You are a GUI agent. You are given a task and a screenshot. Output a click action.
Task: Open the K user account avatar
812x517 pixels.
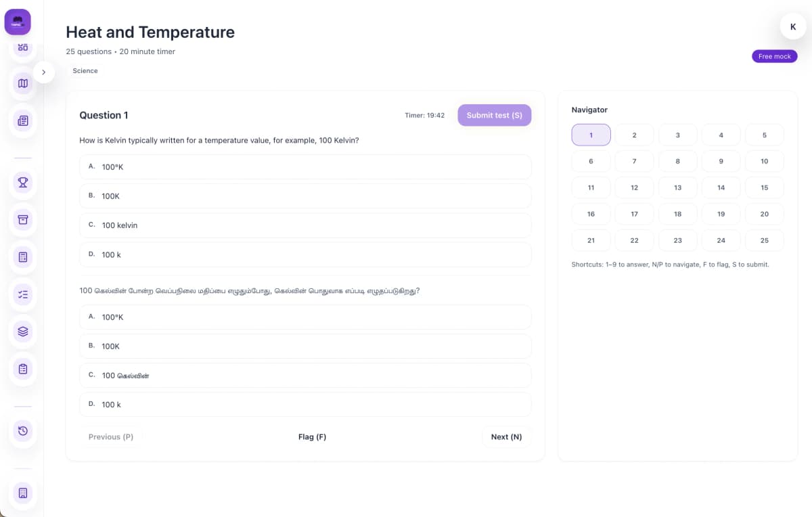click(x=792, y=26)
